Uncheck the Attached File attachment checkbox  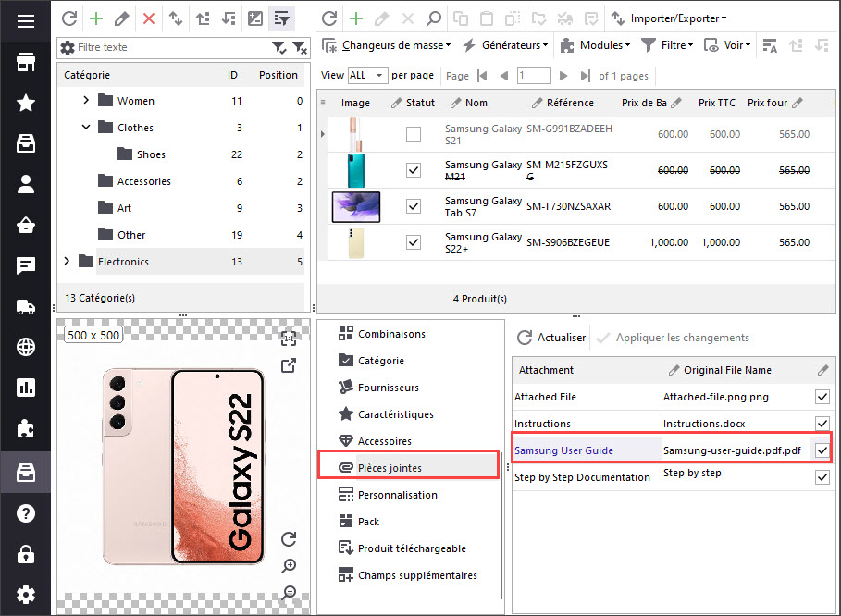click(x=822, y=397)
